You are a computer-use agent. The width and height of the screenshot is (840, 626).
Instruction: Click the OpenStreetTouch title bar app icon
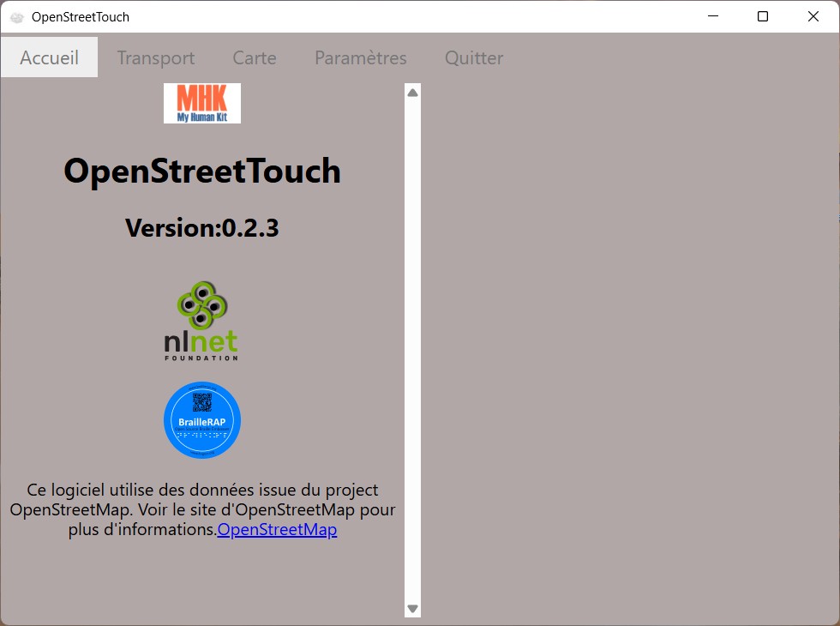[x=17, y=17]
